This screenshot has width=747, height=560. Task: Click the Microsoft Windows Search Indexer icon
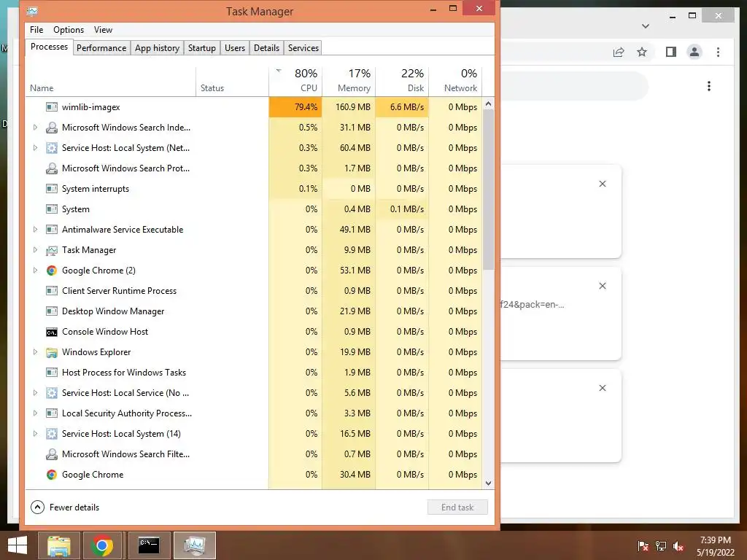pyautogui.click(x=52, y=128)
